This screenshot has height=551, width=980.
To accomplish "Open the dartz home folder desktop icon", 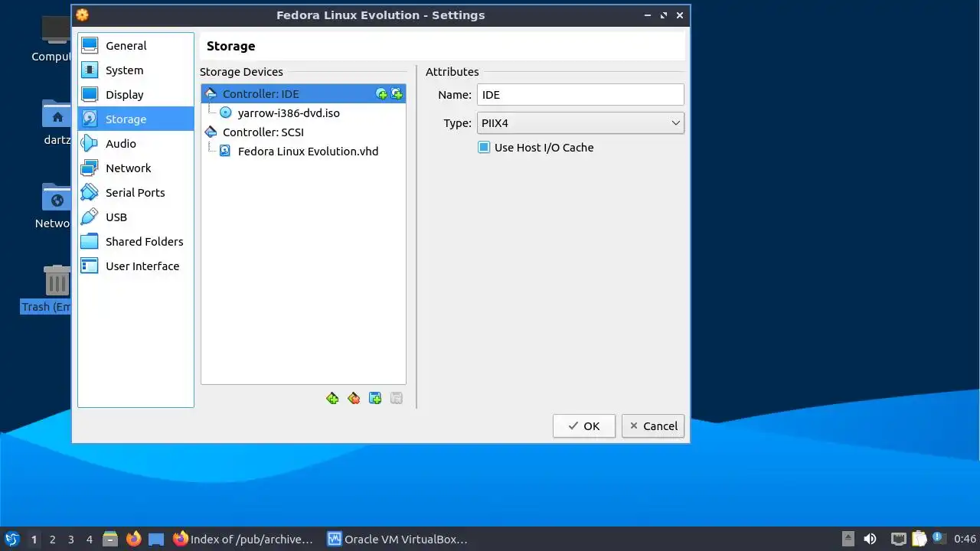I will (56, 122).
